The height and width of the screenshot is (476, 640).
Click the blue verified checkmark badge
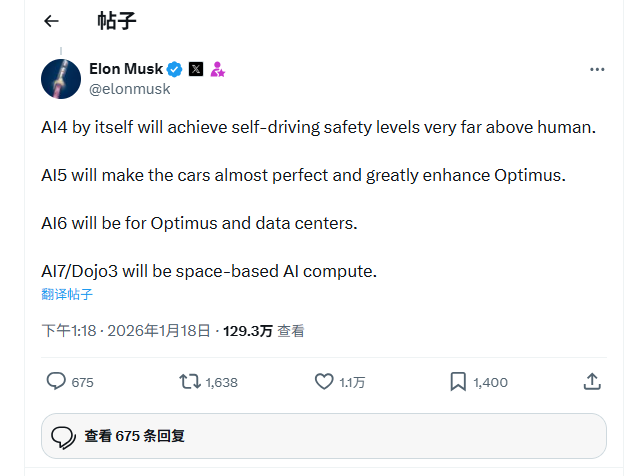(174, 69)
